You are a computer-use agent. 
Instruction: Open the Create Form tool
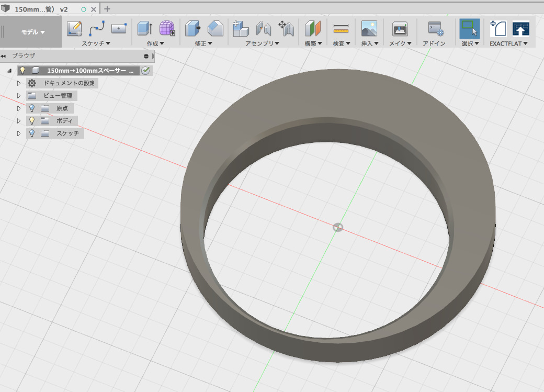[167, 28]
